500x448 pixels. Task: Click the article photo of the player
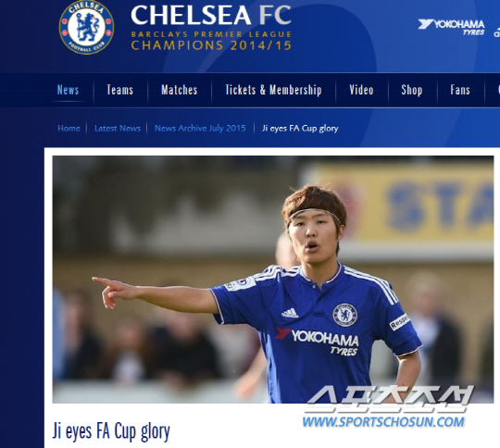tap(273, 280)
